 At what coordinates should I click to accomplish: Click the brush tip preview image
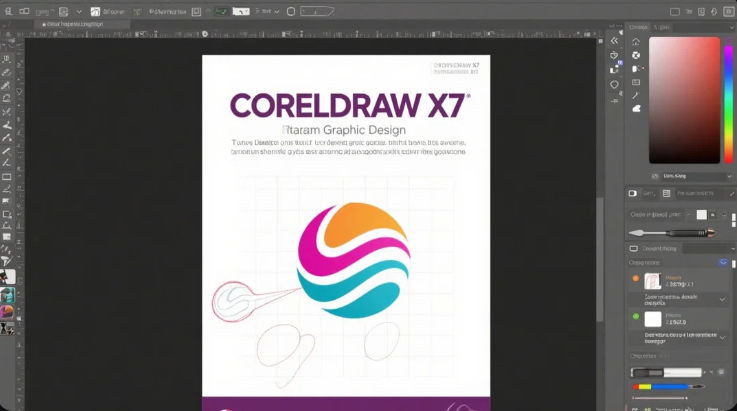coord(672,233)
